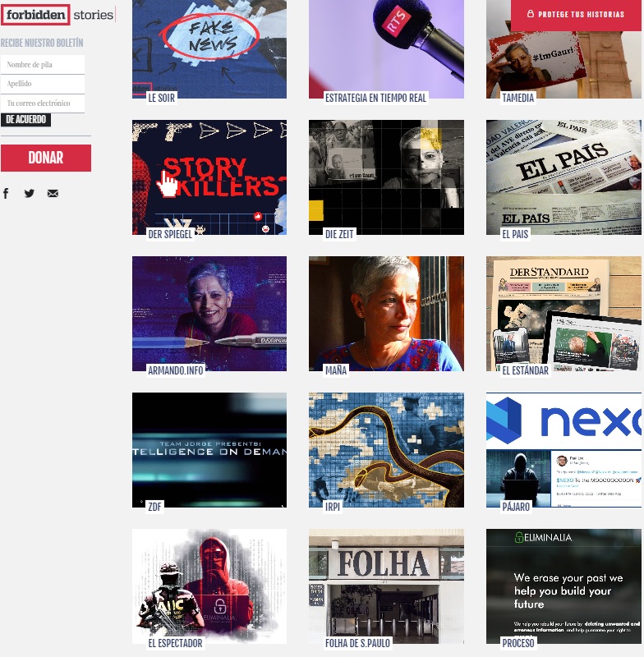Click the Recibe Nuestro Boletín heading
This screenshot has width=644, height=657.
42,43
